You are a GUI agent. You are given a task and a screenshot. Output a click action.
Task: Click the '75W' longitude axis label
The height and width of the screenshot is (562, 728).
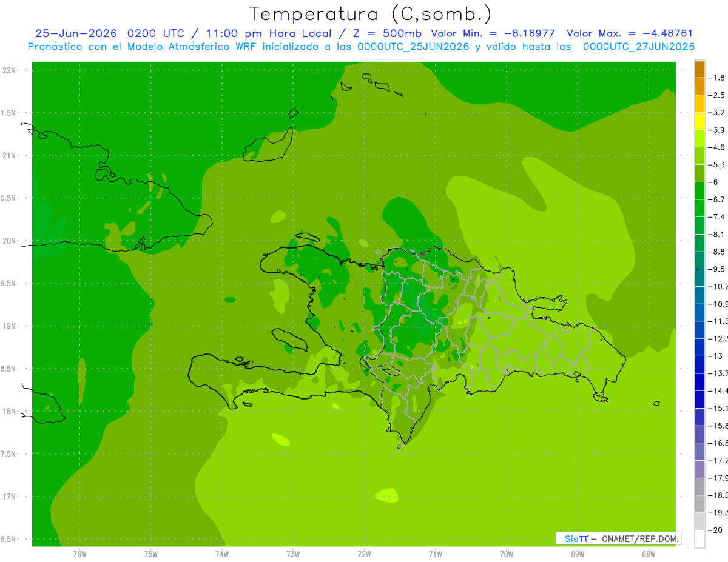(x=151, y=554)
